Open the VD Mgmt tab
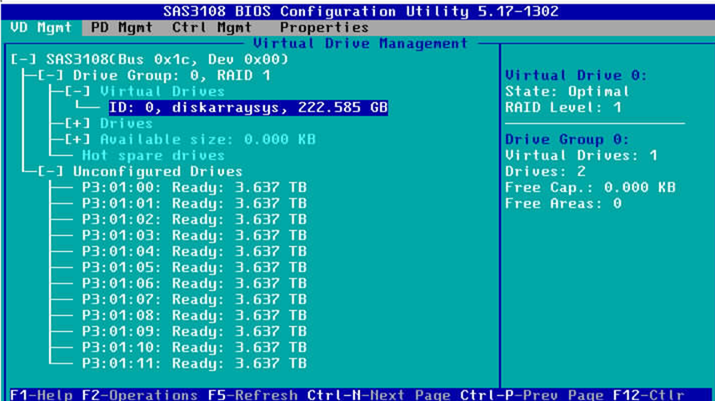Screen dimensions: 715x402 pyautogui.click(x=41, y=27)
